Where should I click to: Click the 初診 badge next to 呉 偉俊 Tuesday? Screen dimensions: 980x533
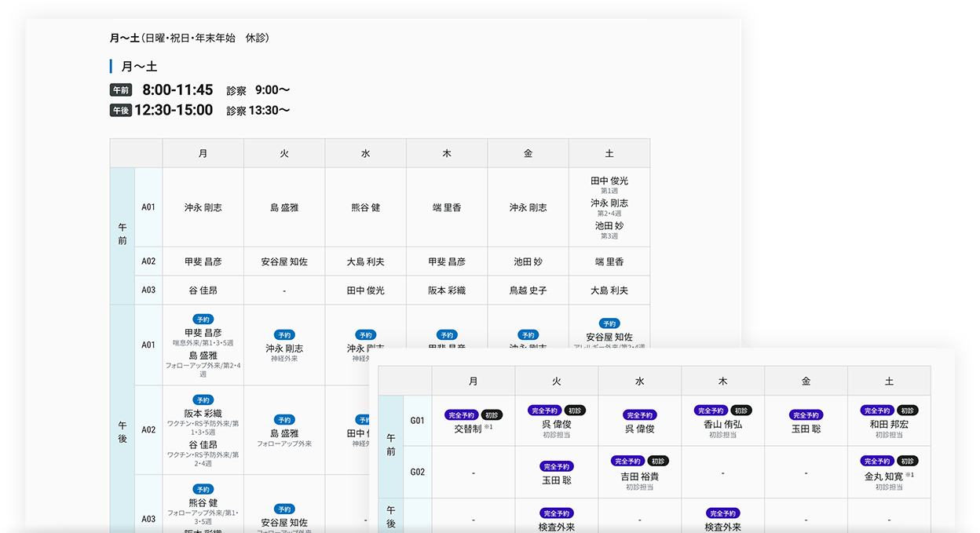pyautogui.click(x=576, y=409)
